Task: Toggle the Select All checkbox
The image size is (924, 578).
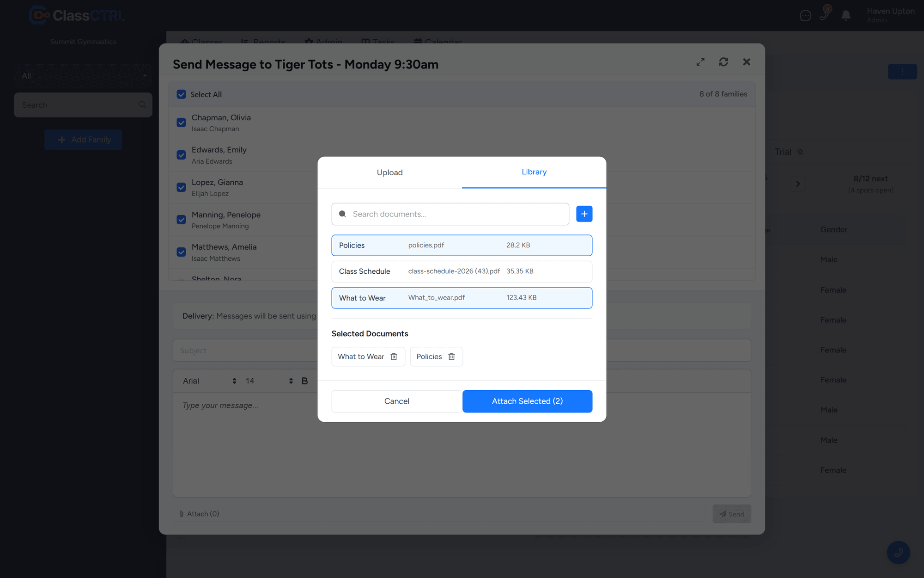Action: [181, 94]
